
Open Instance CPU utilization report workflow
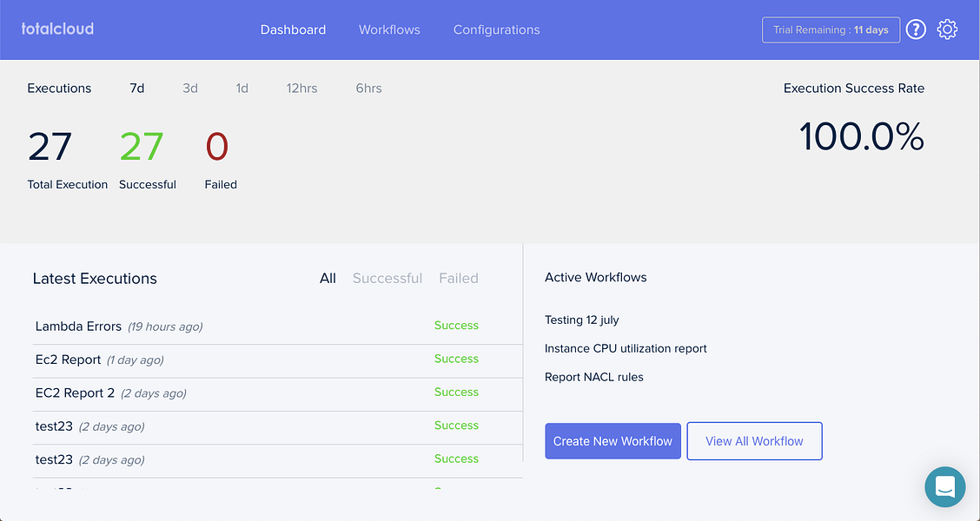pyautogui.click(x=626, y=348)
